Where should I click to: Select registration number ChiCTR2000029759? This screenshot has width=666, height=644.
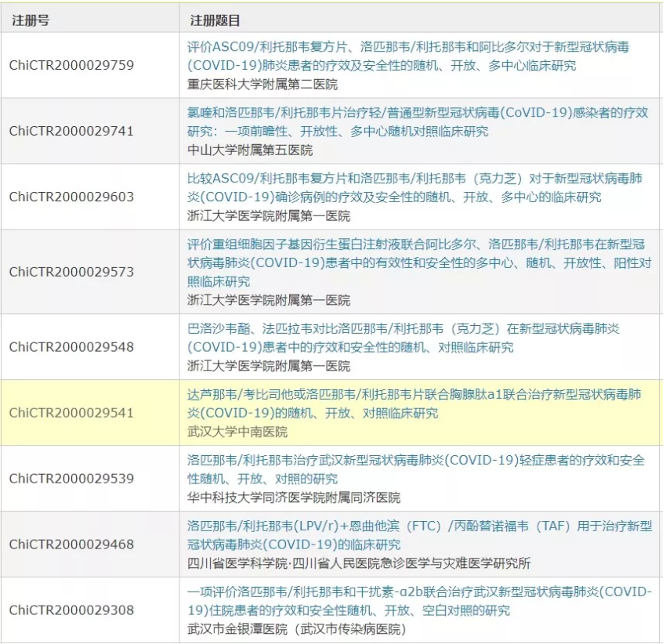[71, 65]
